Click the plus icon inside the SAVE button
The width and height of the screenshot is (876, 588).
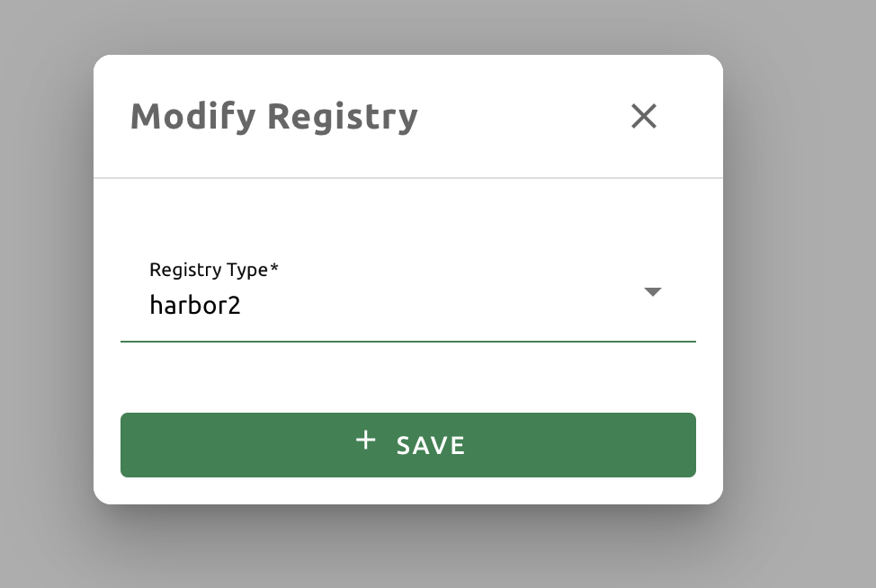tap(365, 441)
